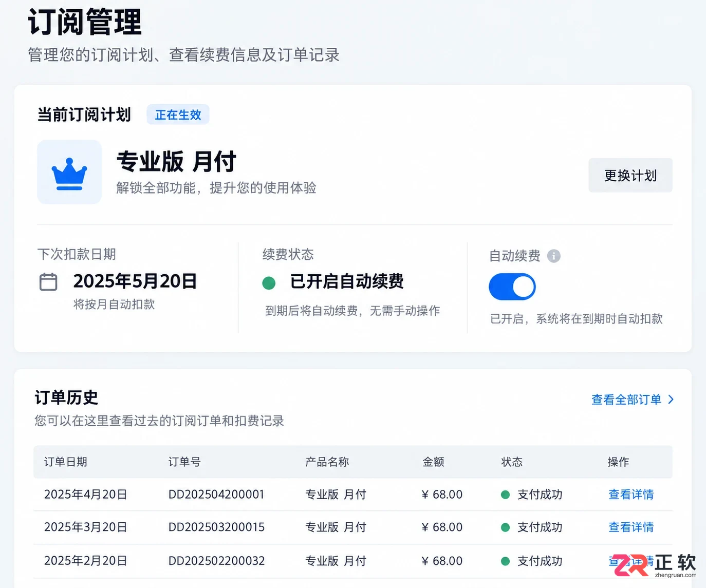Click the 当前订阅计划 section heading
The image size is (706, 588).
point(84,115)
